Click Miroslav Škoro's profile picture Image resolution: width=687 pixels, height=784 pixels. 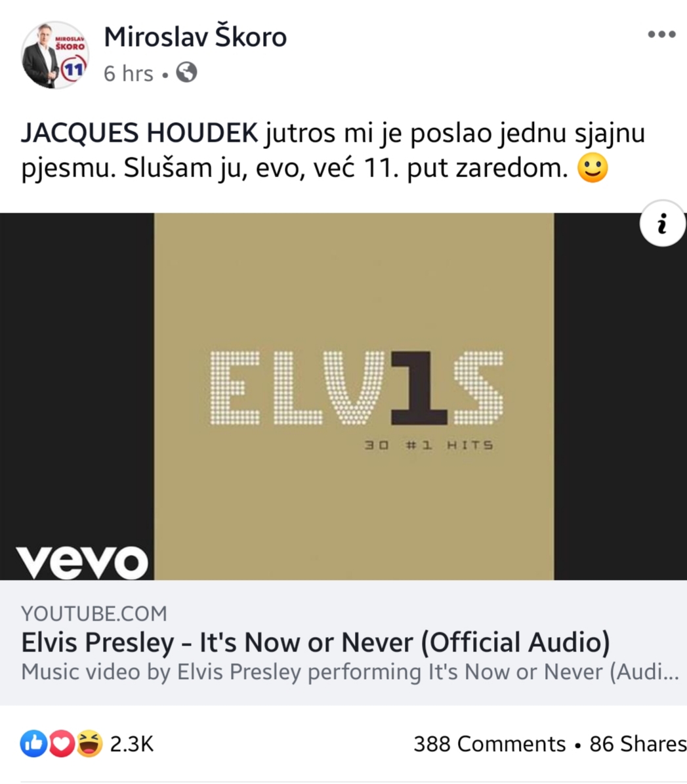point(55,55)
